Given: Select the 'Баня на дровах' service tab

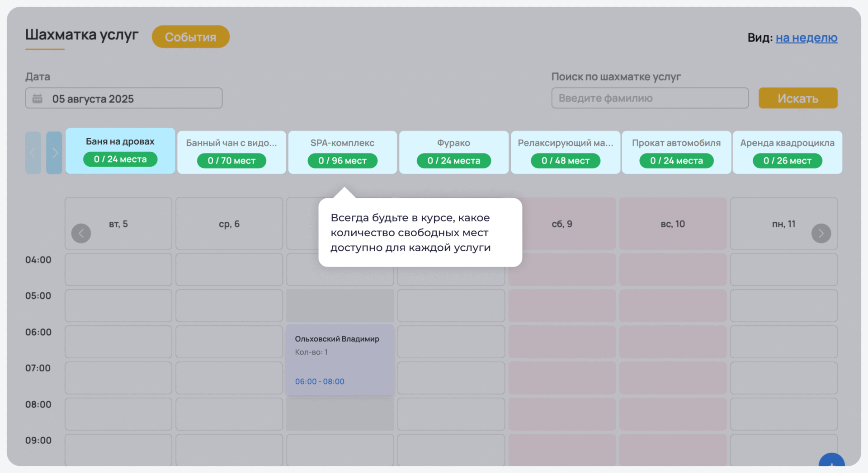Looking at the screenshot, I should pos(120,151).
